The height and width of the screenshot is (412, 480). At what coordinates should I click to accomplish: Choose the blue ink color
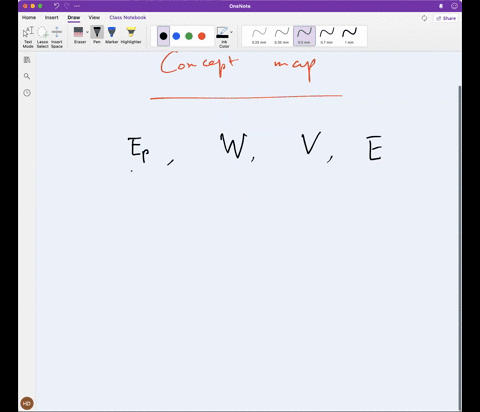point(176,36)
